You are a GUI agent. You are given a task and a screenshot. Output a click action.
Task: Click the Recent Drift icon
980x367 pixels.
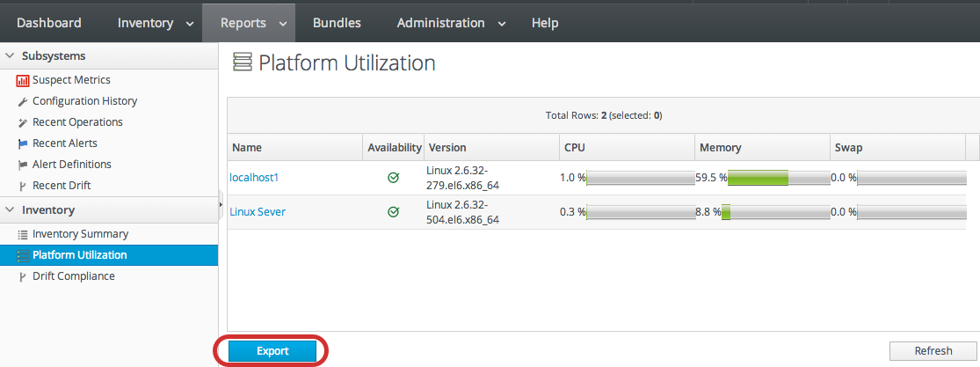[x=23, y=186]
